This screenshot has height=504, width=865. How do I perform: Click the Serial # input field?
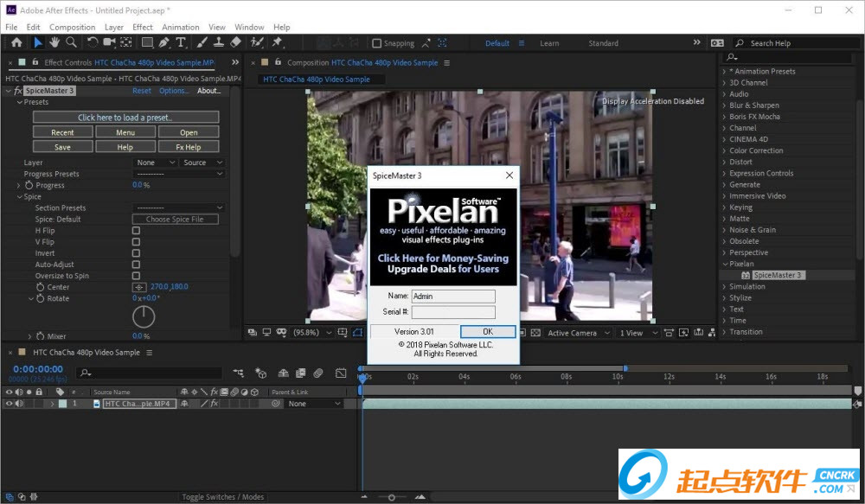(x=453, y=312)
